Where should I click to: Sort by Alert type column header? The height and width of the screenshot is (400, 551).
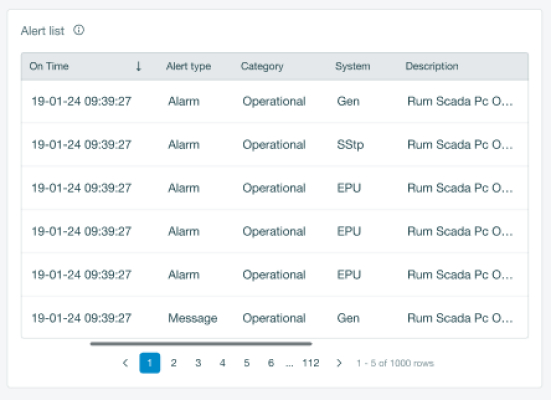(x=188, y=66)
